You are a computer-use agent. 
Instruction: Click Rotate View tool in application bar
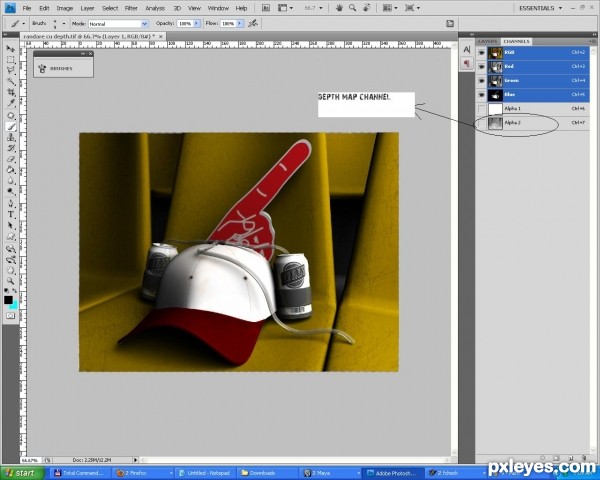[367, 8]
